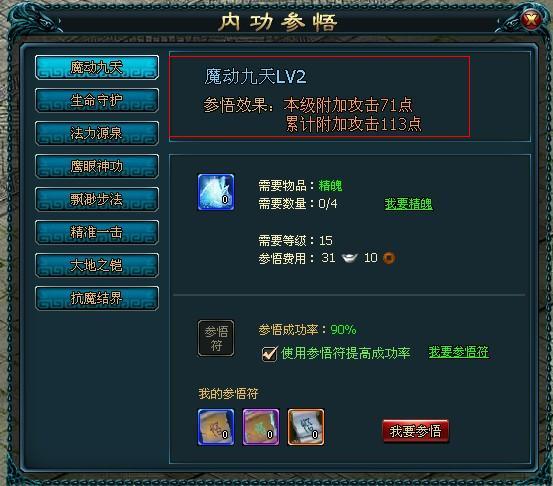The width and height of the screenshot is (553, 486).
Task: Select the 大地之铠 skill tab
Action: pyautogui.click(x=97, y=265)
